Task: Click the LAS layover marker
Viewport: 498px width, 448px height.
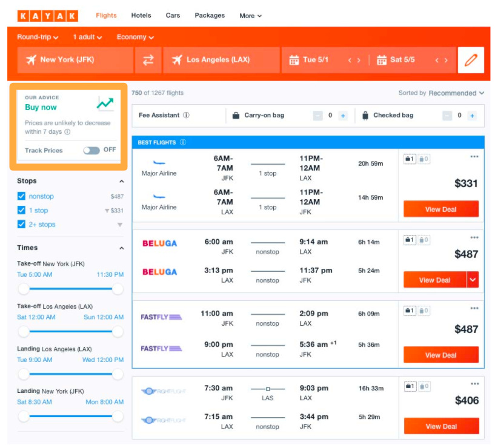Action: (268, 389)
